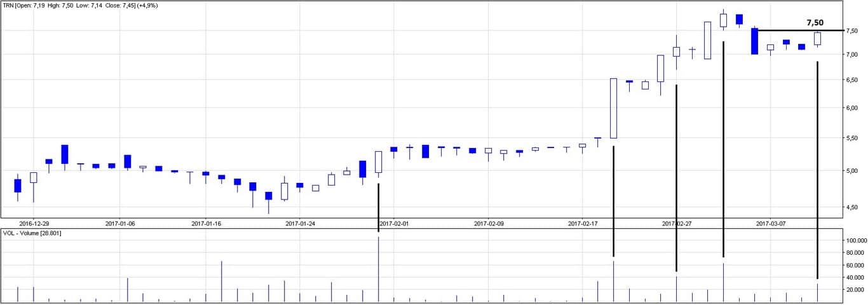868x305 pixels.
Task: Click the VOL - Volume [28.801] label
Action: (32, 233)
